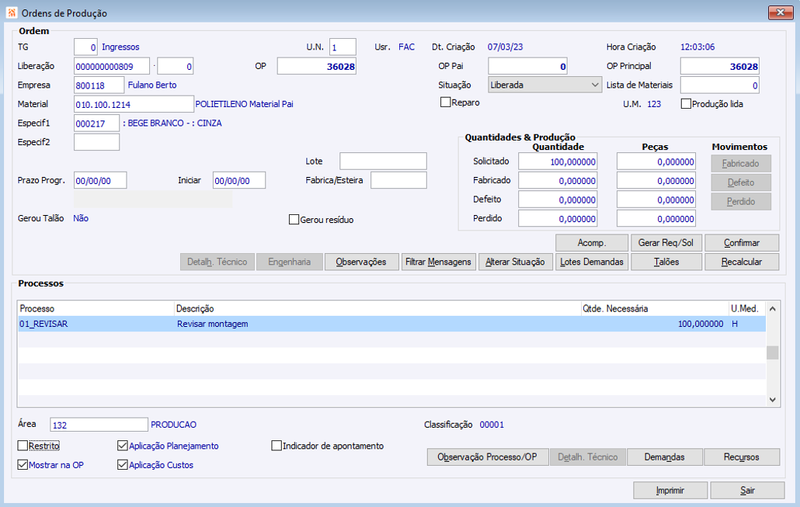Tick the Indicador de apontamento checkbox
The height and width of the screenshot is (507, 800).
point(277,446)
